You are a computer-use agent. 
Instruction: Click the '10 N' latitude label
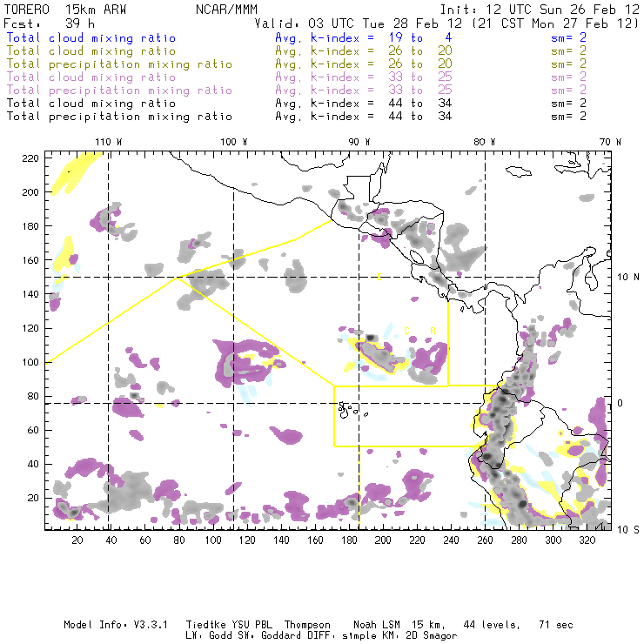point(628,278)
